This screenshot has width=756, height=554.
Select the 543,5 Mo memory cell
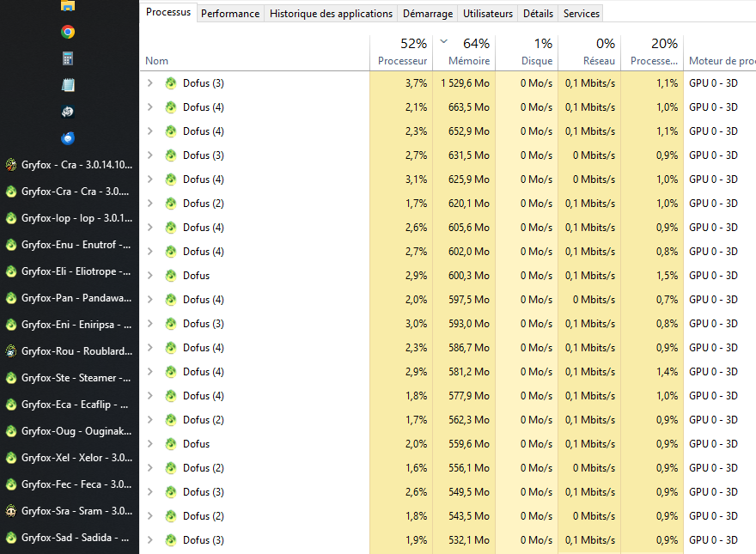coord(464,516)
